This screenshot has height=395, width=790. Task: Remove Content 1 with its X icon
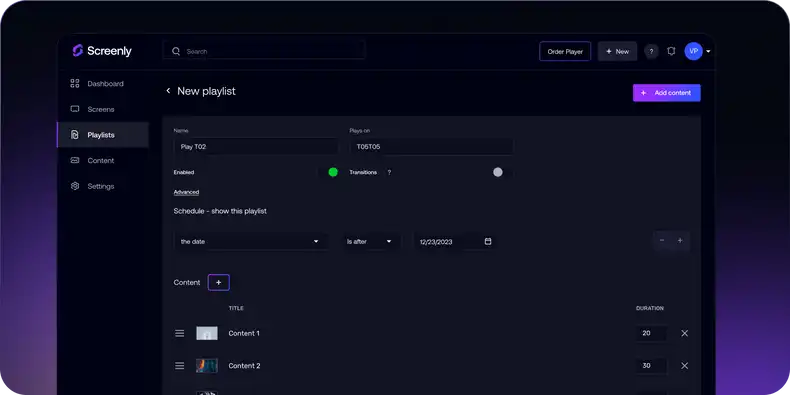pyautogui.click(x=684, y=333)
